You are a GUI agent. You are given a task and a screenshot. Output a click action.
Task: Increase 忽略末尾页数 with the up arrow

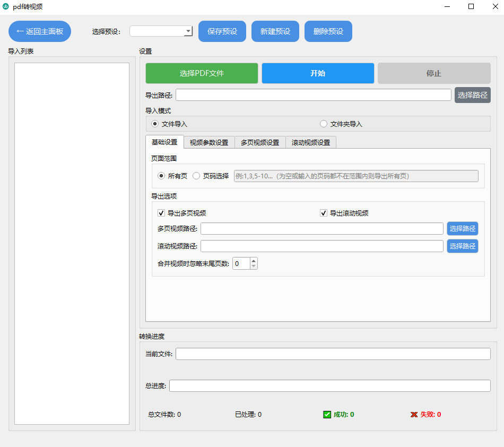tap(254, 261)
